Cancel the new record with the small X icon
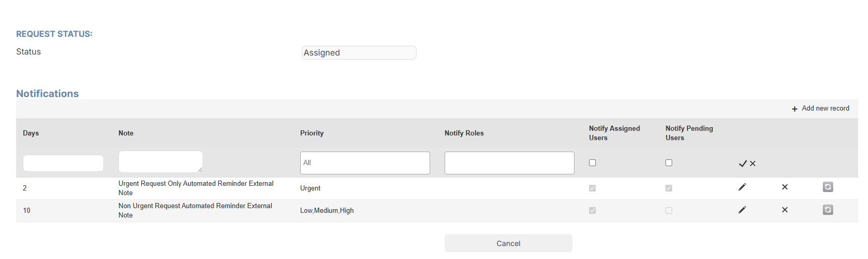Viewport: 868px width, 259px height. click(x=753, y=163)
